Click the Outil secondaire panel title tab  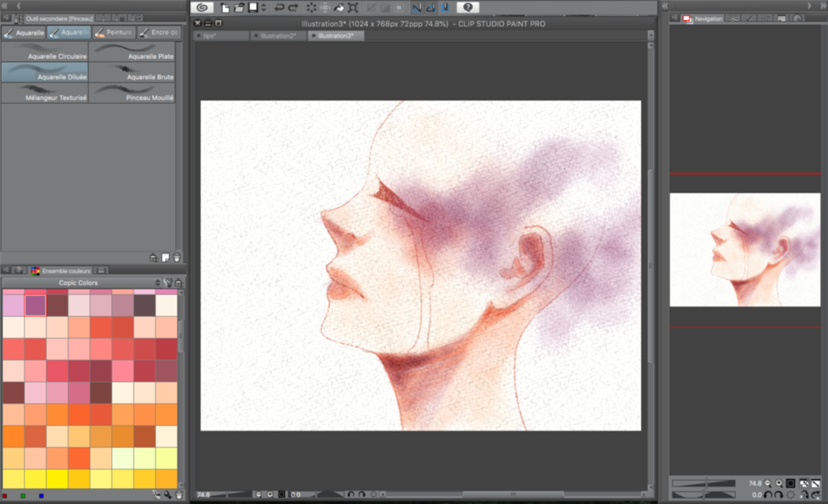(x=59, y=18)
